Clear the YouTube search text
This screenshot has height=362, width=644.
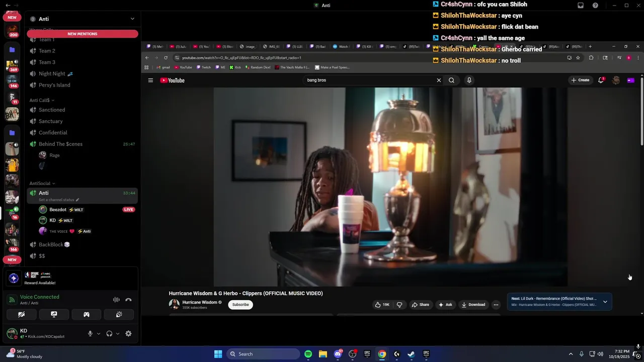439,80
